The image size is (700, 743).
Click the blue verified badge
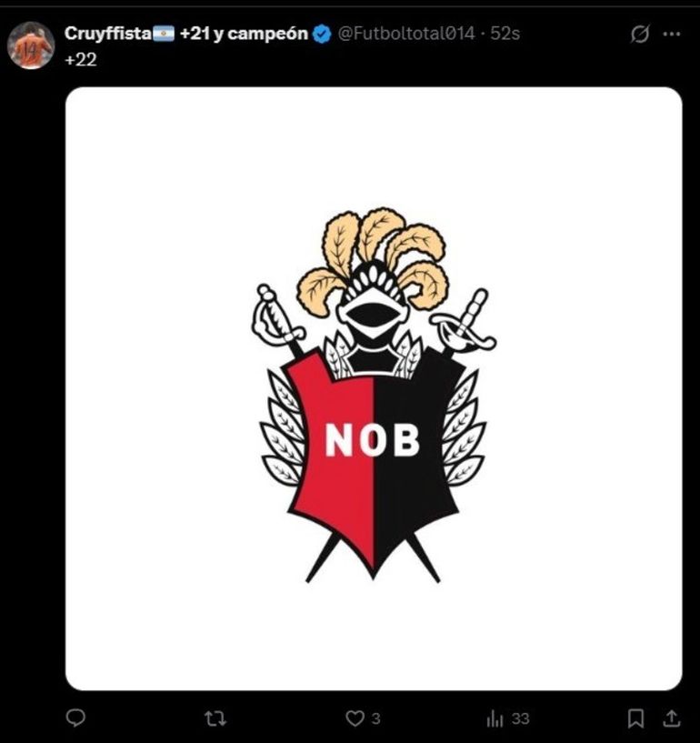pos(323,35)
